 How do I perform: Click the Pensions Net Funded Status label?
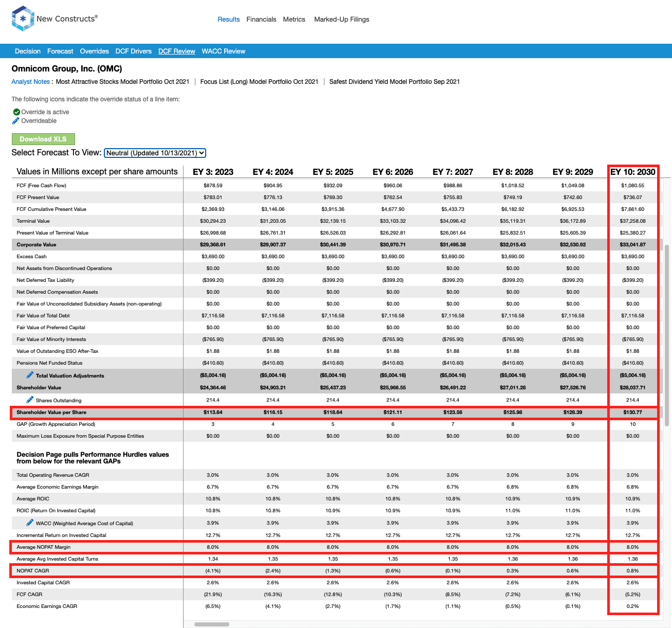[49, 363]
